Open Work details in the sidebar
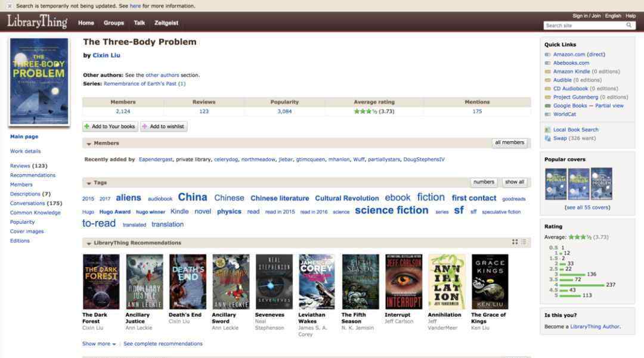 pos(26,151)
